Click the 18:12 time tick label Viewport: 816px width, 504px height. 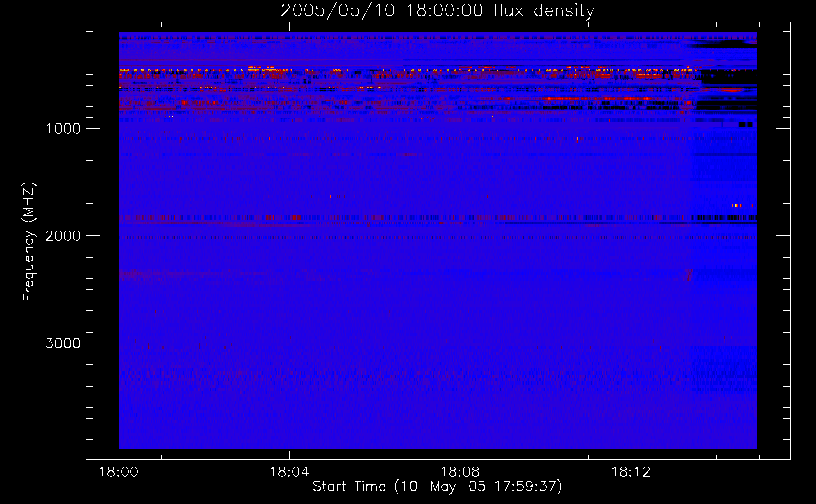[x=631, y=472]
